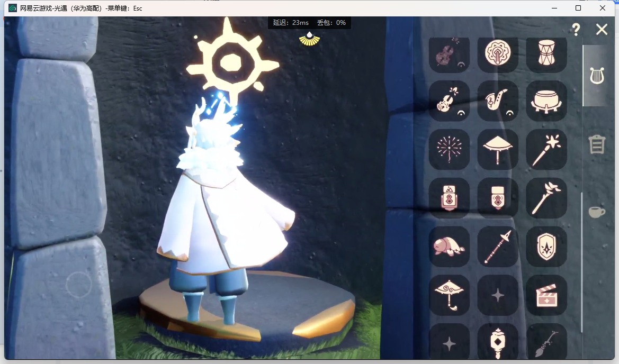Select the diamond-marked lantern in the bottom row
This screenshot has height=364, width=619.
498,342
